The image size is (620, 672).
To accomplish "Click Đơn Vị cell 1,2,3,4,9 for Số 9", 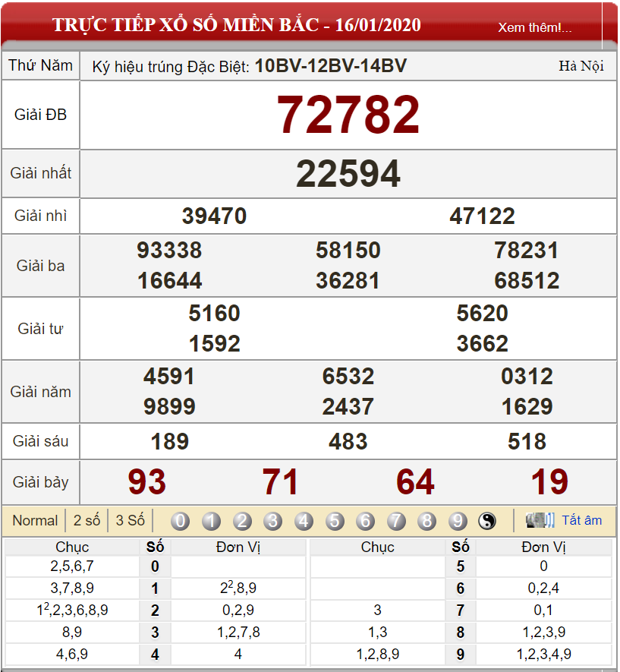I will click(x=544, y=654).
